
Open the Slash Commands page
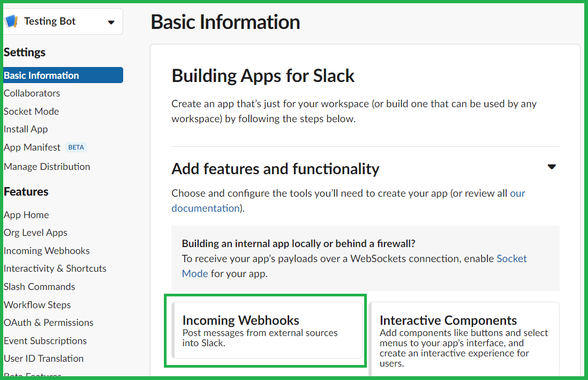tap(39, 287)
